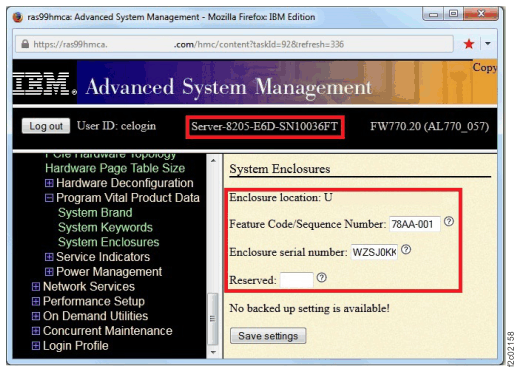The height and width of the screenshot is (371, 514).
Task: Click the Performance Setup menu label
Action: point(94,301)
